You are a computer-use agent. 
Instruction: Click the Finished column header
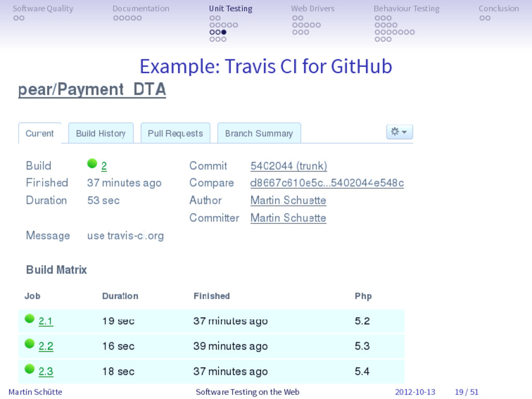coord(212,296)
